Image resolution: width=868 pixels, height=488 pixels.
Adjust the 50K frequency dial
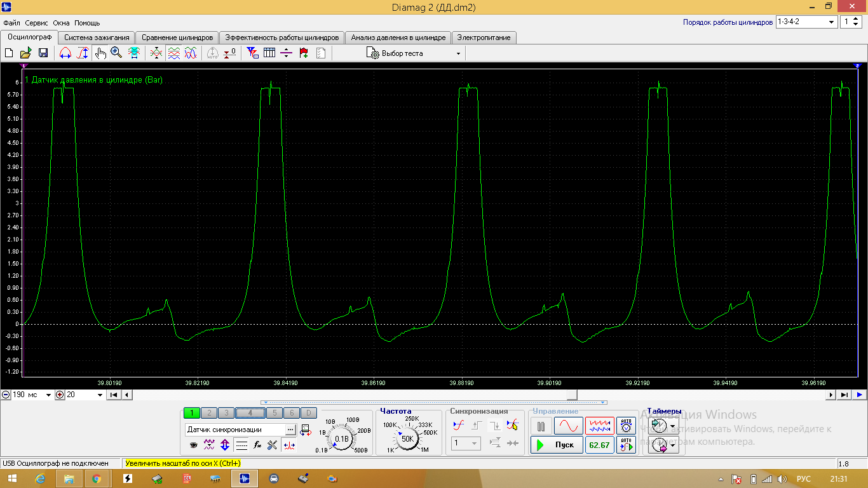(407, 438)
